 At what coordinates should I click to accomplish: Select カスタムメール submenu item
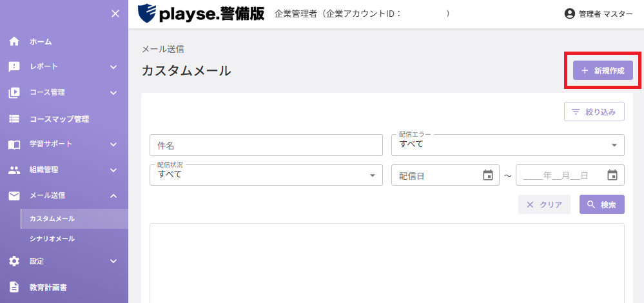click(x=74, y=219)
